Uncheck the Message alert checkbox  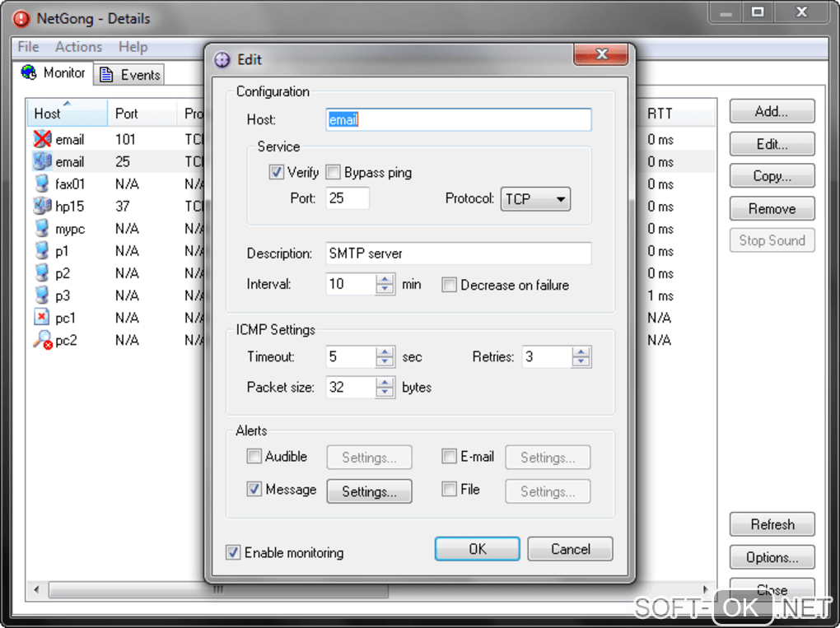[254, 489]
